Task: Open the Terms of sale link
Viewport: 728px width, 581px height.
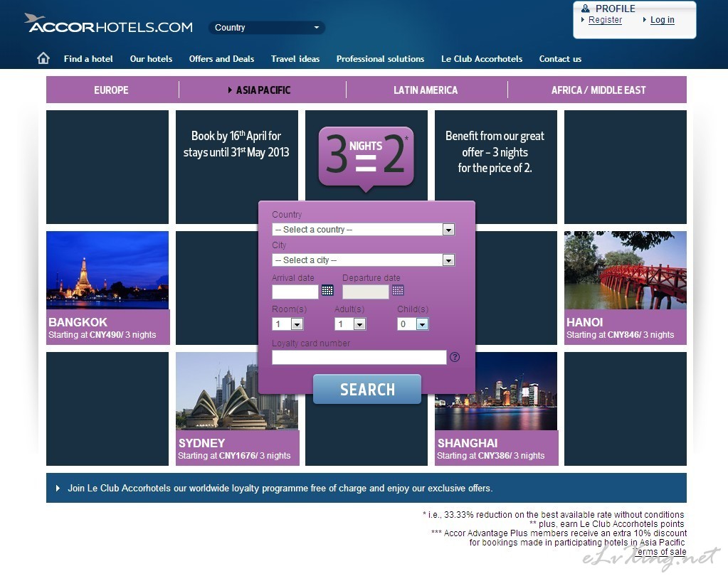Action: tap(659, 552)
